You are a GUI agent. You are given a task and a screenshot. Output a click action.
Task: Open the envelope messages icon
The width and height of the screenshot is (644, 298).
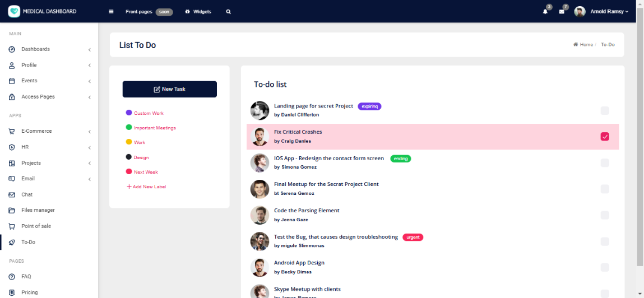pos(561,12)
